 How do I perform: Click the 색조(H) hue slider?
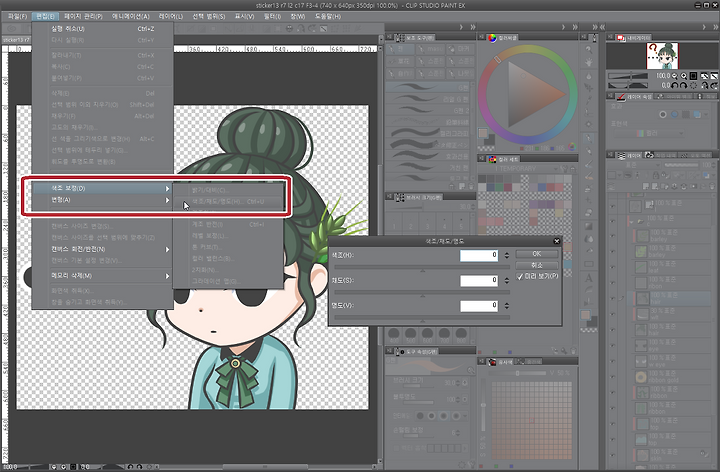pos(422,267)
